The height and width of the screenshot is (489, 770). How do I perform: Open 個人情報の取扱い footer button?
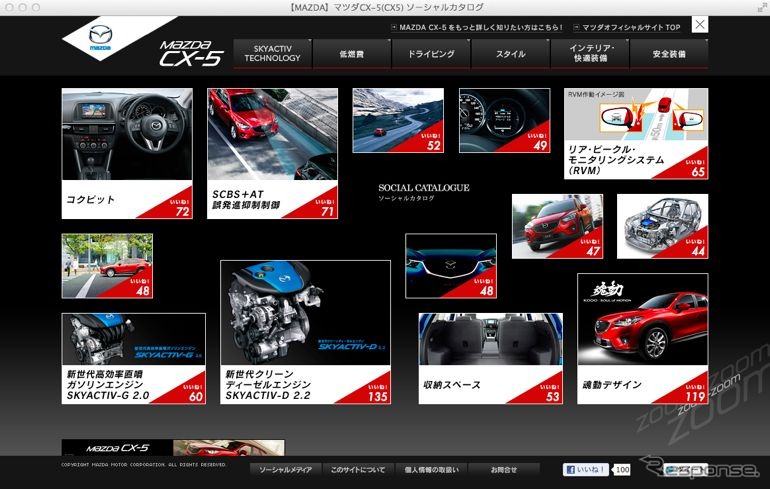click(x=431, y=470)
